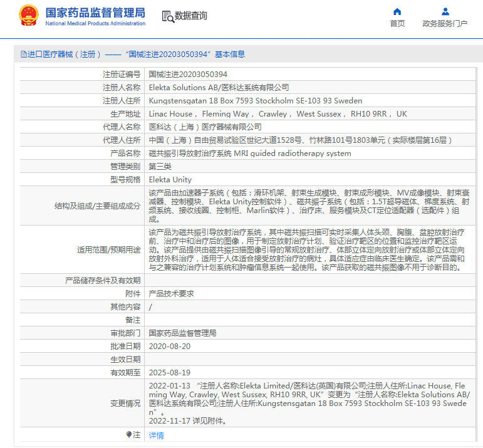Screen dimensions: 483x448
Task: Click the intended use description paragraph
Action: click(307, 249)
